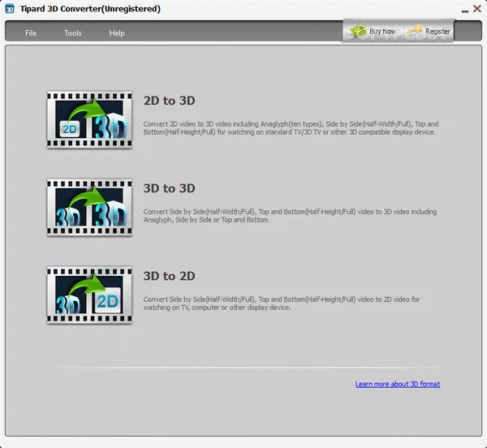
Task: Click the 3D to 2D filmstrip icon
Action: (x=89, y=295)
